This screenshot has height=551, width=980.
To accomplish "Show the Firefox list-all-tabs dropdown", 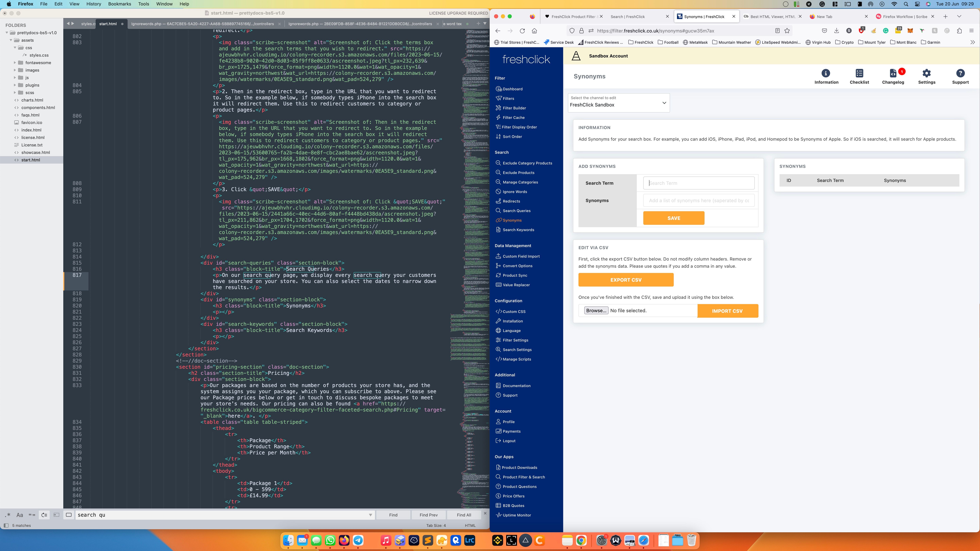I will [959, 17].
